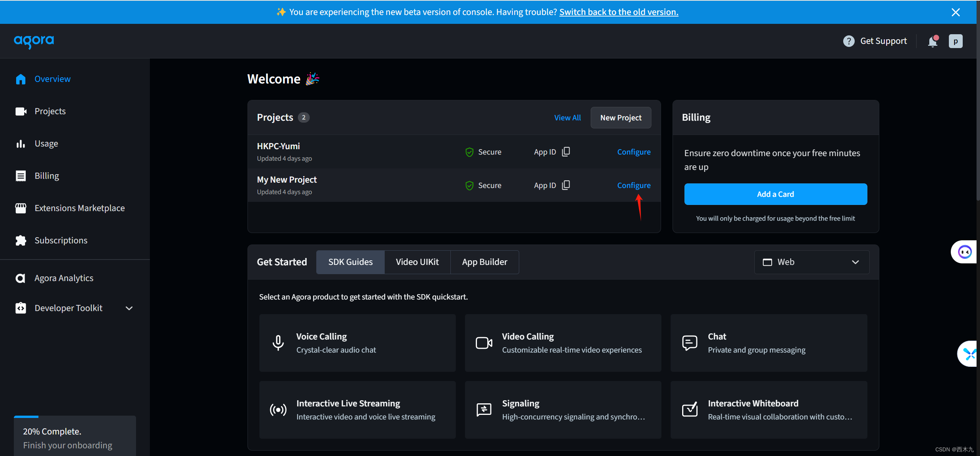Copy the App ID for HKPC-Yumi
Image resolution: width=980 pixels, height=456 pixels.
click(x=566, y=152)
